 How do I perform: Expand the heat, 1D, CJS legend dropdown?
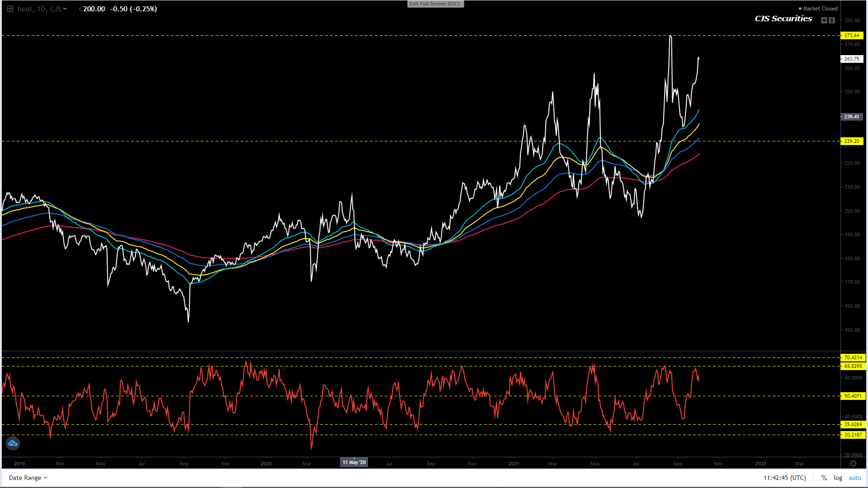65,9
